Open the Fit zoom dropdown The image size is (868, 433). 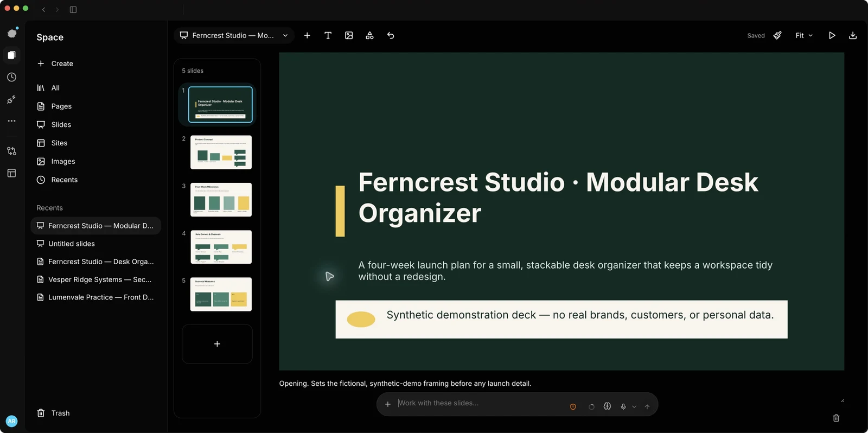pyautogui.click(x=804, y=35)
